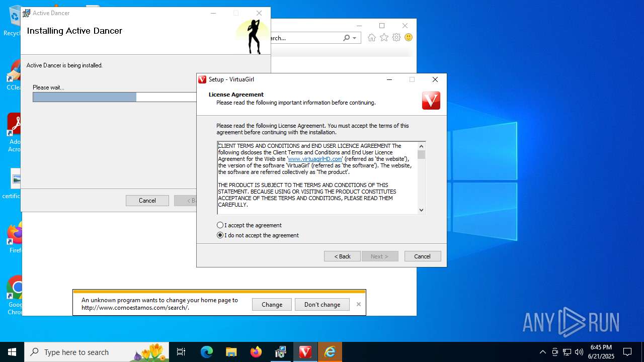Viewport: 644px width, 362px height.
Task: Click the VirtuaGirl red V logo
Action: coord(431,101)
